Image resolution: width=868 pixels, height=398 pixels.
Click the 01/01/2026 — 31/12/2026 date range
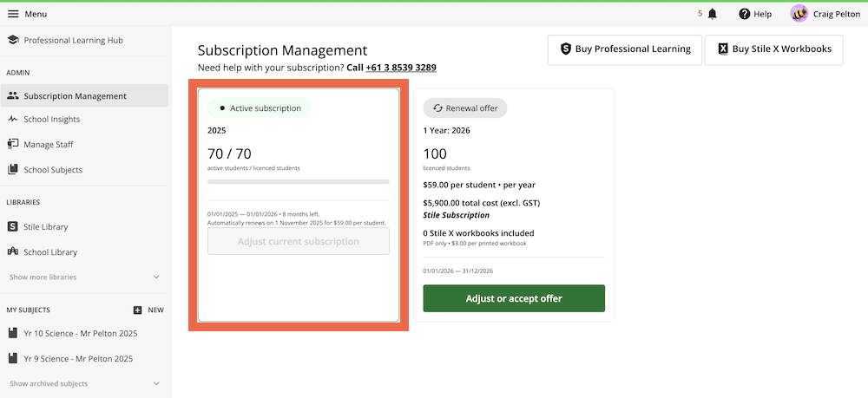(x=457, y=271)
